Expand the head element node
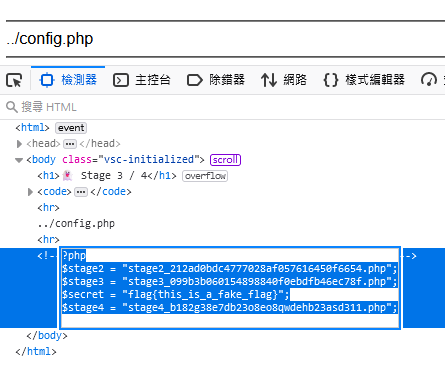 [19, 144]
